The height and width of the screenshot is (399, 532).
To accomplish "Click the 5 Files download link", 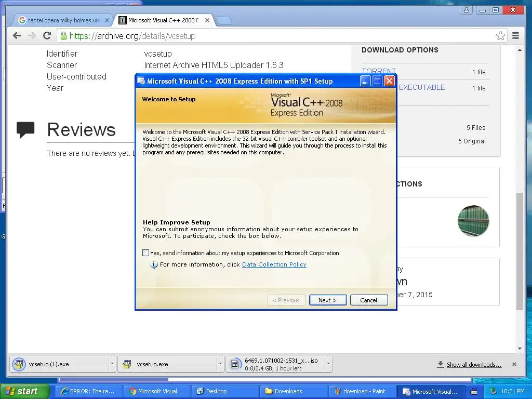I will pyautogui.click(x=476, y=128).
